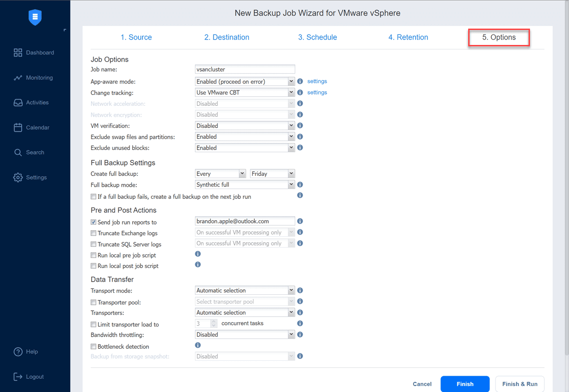Click the Finish & Run button
This screenshot has width=569, height=392.
[x=520, y=384]
